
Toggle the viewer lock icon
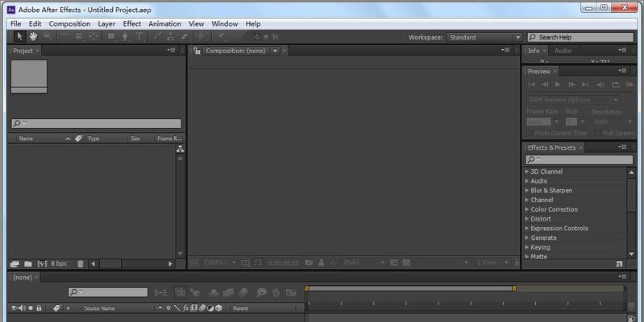pyautogui.click(x=197, y=51)
